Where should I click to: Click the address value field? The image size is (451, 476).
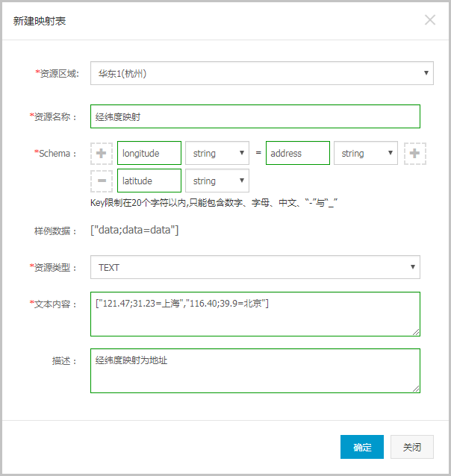click(298, 153)
